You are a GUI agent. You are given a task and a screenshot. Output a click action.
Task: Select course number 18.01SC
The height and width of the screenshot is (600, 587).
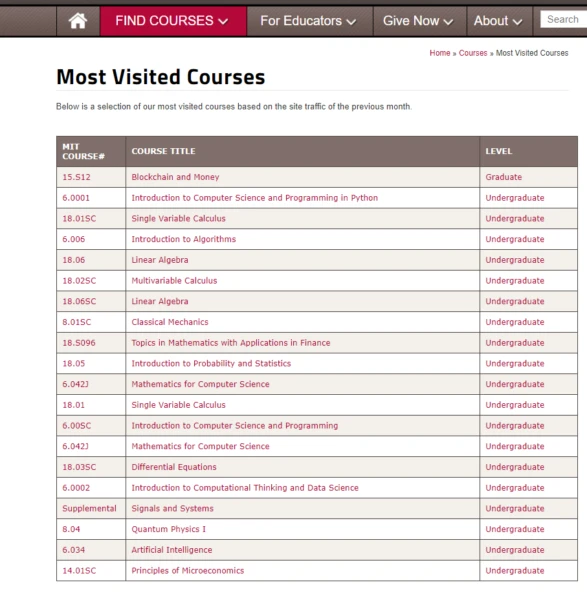pos(79,218)
